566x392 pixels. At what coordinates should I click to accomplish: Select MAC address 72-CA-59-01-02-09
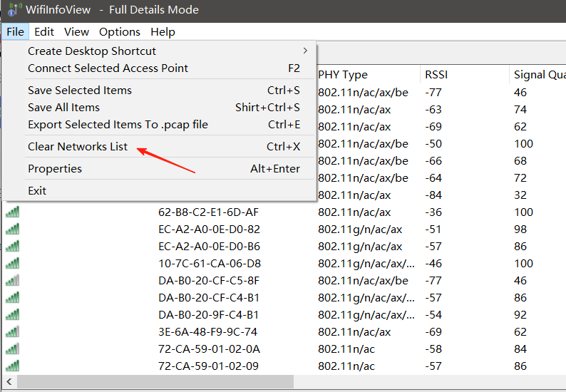point(208,366)
